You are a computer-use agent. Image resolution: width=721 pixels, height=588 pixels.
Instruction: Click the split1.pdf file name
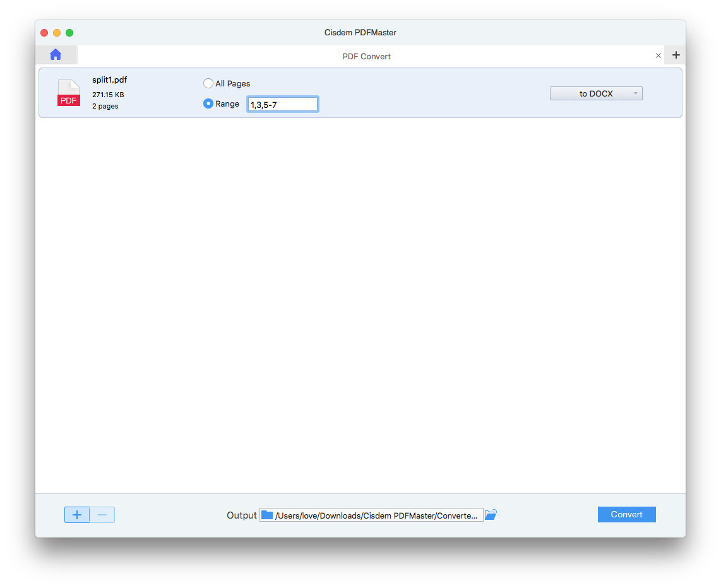109,80
